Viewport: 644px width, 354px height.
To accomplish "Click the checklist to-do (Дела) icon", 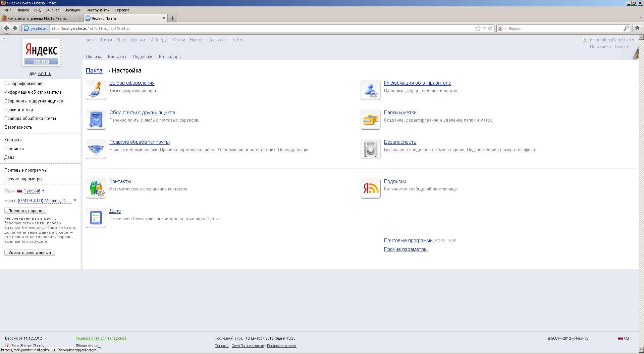I will (96, 218).
